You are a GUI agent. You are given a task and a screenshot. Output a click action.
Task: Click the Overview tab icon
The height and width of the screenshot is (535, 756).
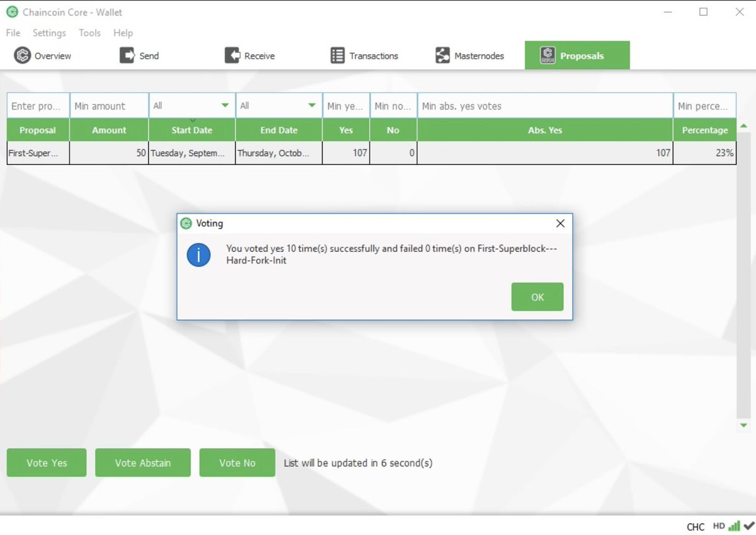23,55
